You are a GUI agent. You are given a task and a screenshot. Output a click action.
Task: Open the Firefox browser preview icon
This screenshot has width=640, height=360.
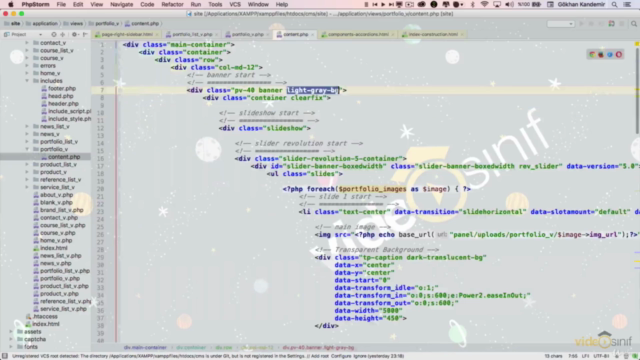(601, 54)
